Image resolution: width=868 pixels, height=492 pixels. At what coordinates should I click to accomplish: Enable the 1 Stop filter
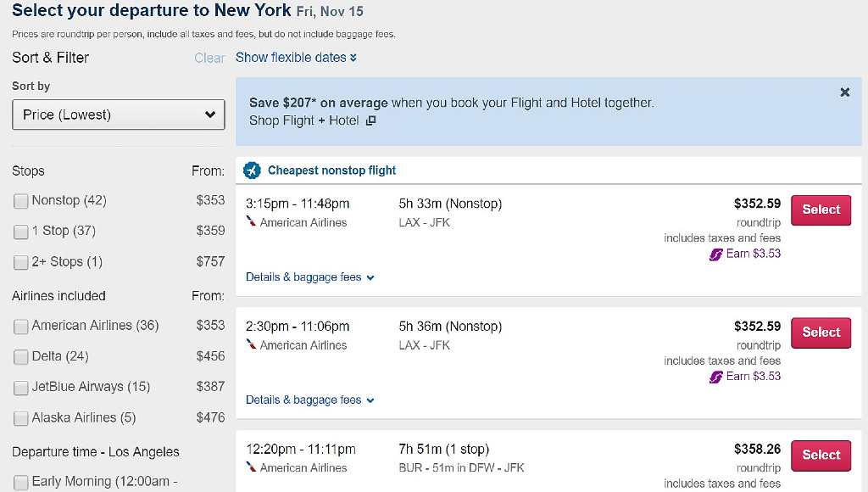[x=19, y=231]
